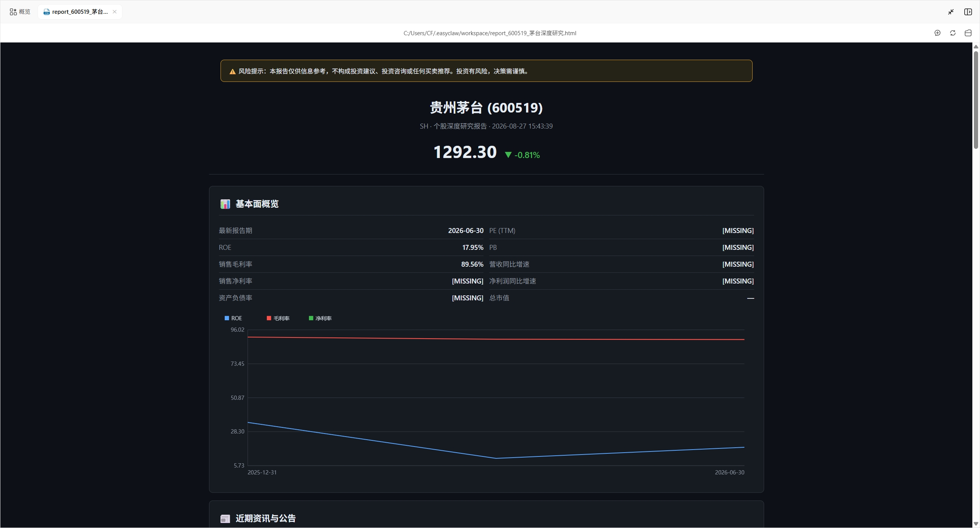The image size is (980, 528).
Task: Click the 近期资讯与公告 news icon
Action: [x=225, y=519]
